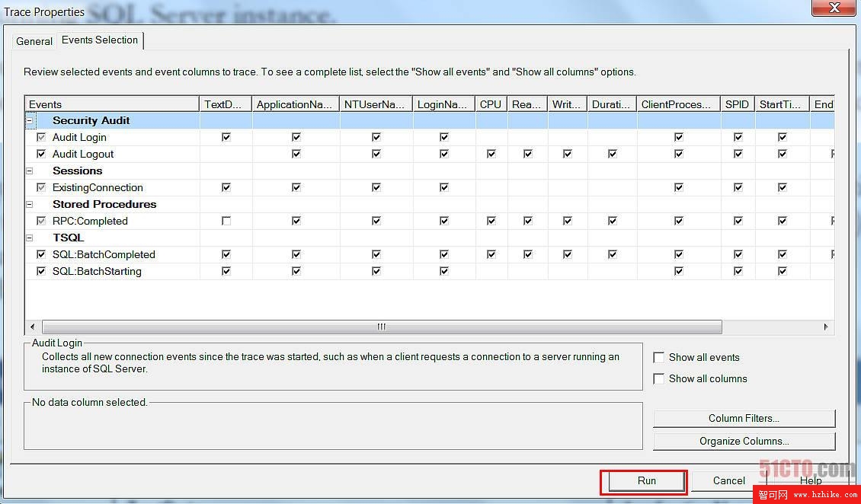861x504 pixels.
Task: Uncheck LoginName for the Audit Login row
Action: coord(443,137)
